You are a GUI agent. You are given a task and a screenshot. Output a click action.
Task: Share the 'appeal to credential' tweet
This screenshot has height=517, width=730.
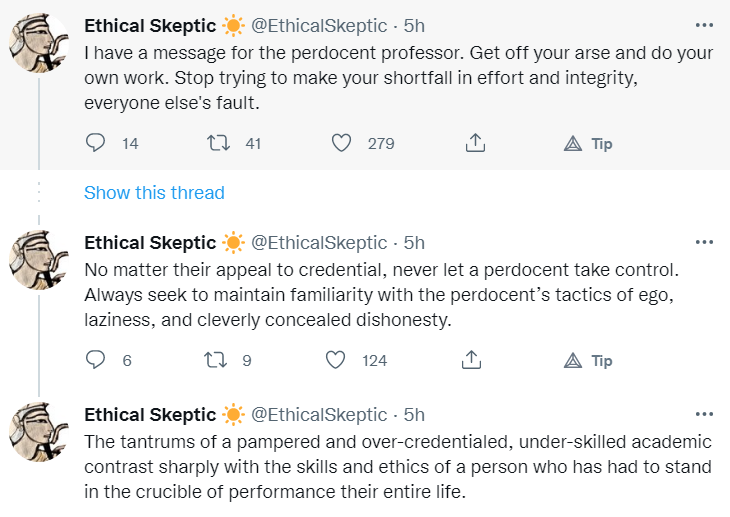click(x=475, y=361)
